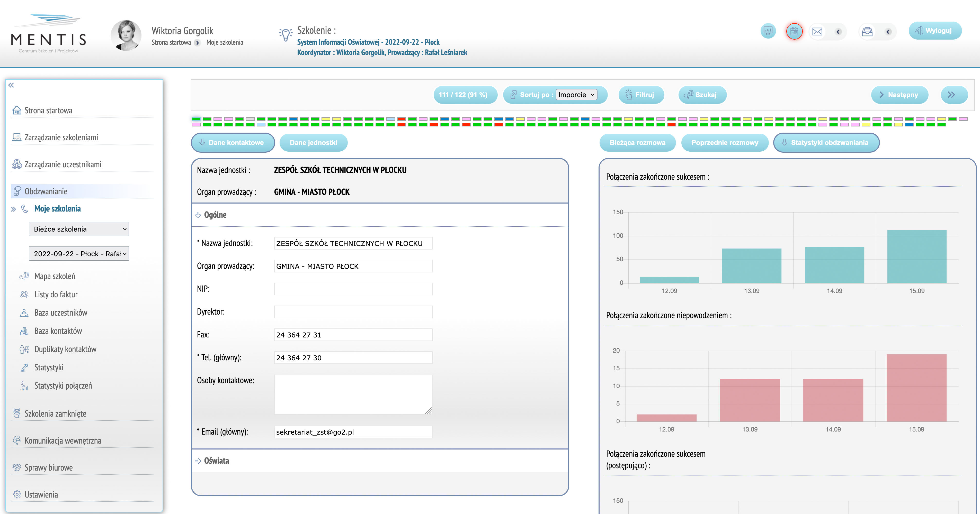Open Baza kontaktów
Viewport: 980px width, 514px height.
pos(58,331)
